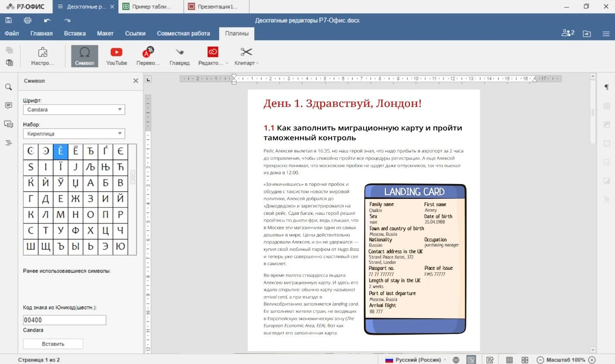Viewport: 615px width, 364px height.
Task: Open the Файл menu
Action: 12,33
